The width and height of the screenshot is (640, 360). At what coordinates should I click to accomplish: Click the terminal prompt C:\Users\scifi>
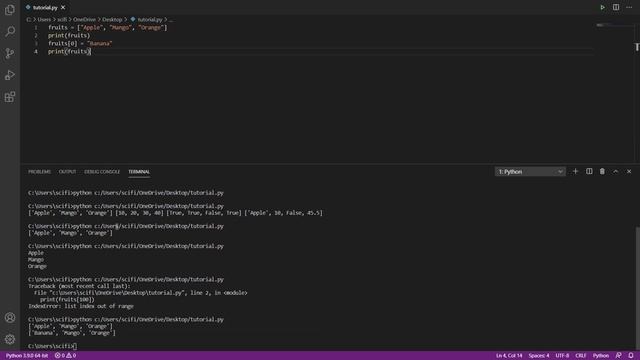tap(51, 346)
